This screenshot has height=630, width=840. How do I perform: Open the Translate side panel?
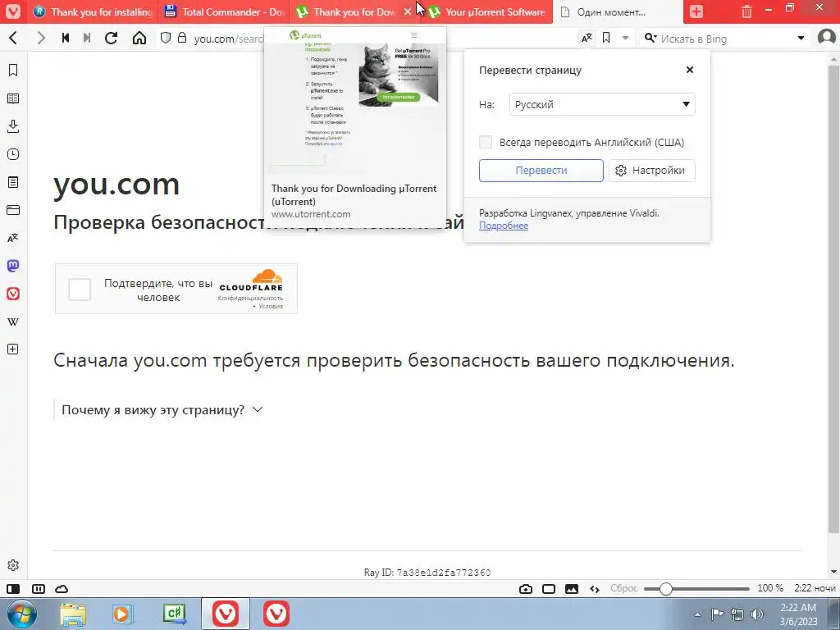click(x=13, y=238)
